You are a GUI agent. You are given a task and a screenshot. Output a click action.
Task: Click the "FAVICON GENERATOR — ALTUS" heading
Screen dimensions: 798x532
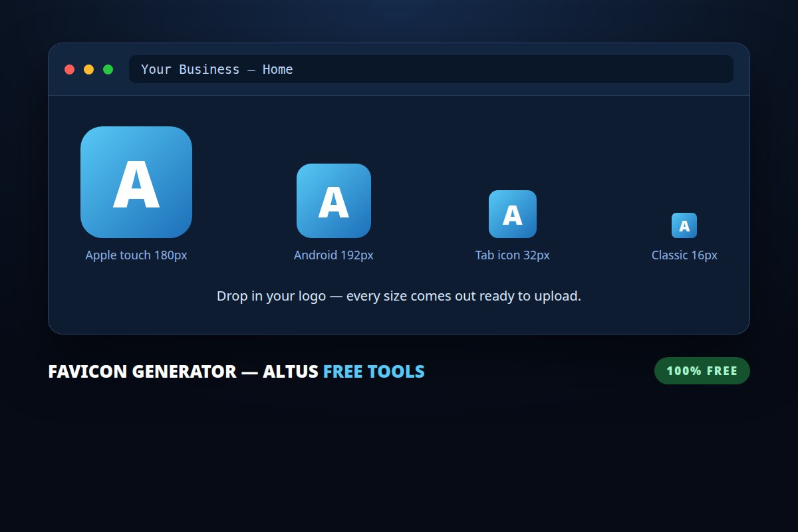(183, 371)
